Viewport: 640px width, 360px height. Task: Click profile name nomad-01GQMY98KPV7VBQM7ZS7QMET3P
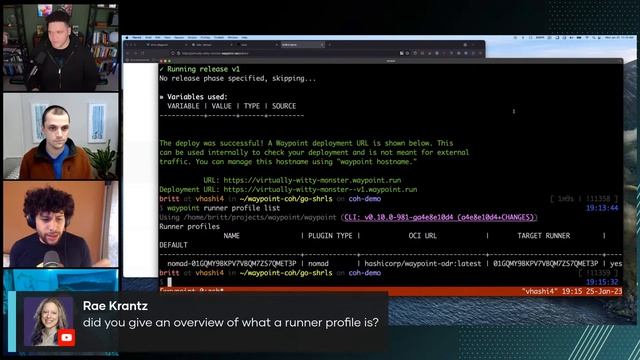[x=231, y=264]
